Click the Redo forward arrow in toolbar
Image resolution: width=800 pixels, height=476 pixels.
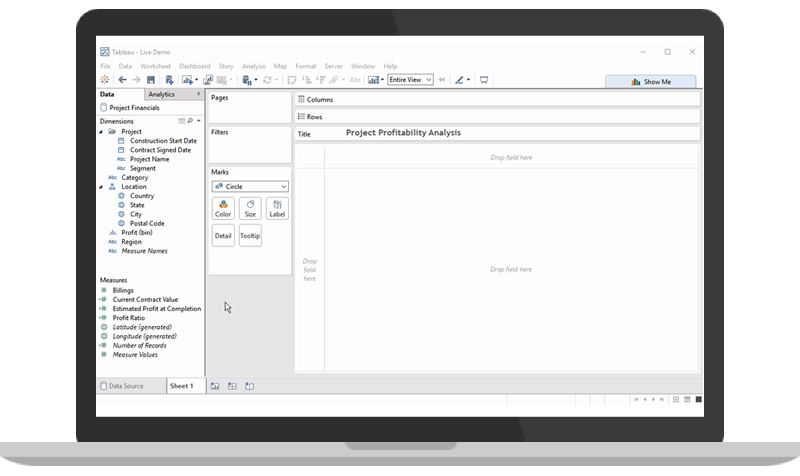pyautogui.click(x=136, y=80)
